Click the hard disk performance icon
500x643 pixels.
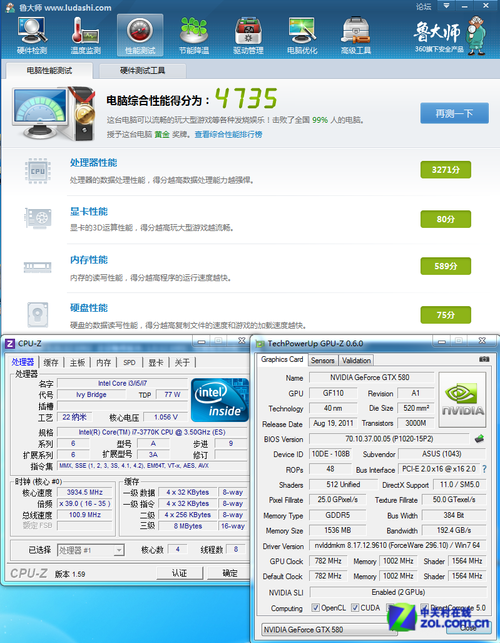point(38,315)
